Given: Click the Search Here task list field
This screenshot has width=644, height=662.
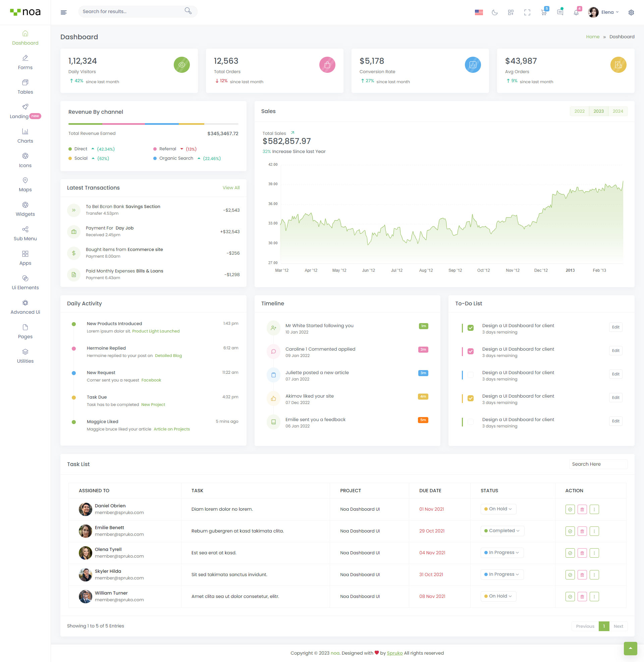Looking at the screenshot, I should 598,464.
